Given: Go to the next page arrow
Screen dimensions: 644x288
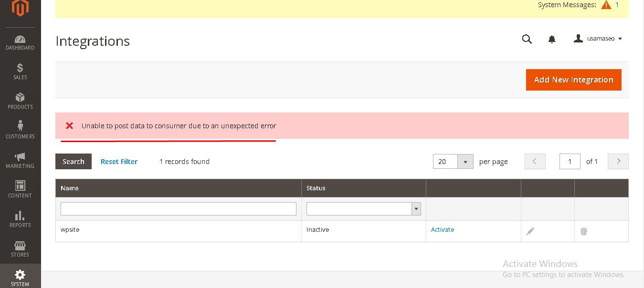Looking at the screenshot, I should pyautogui.click(x=618, y=162).
